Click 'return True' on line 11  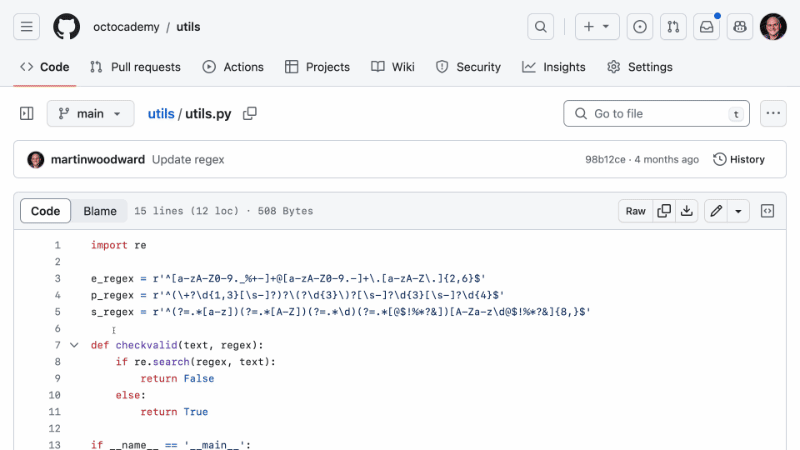pos(174,412)
